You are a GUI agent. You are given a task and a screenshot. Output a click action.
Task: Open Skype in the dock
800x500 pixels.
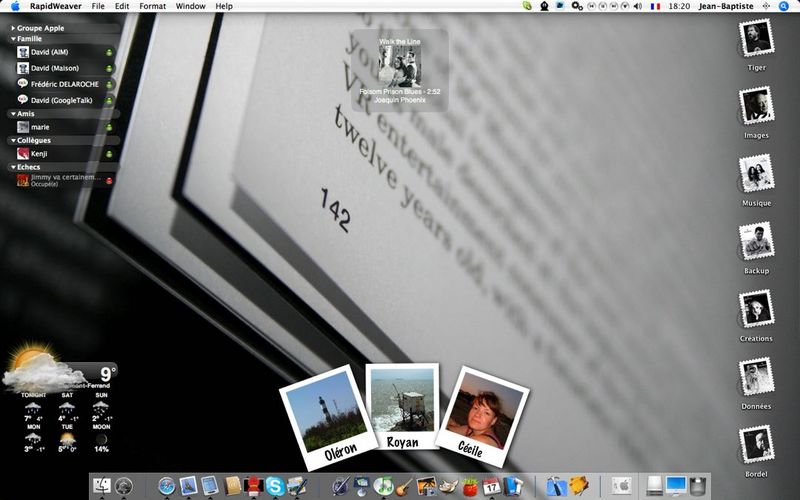pos(274,487)
